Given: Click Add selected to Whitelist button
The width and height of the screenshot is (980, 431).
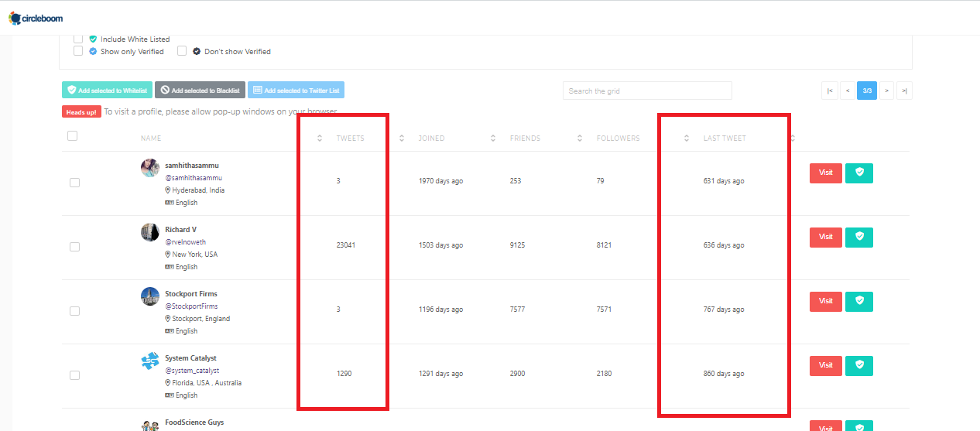Looking at the screenshot, I should 107,91.
